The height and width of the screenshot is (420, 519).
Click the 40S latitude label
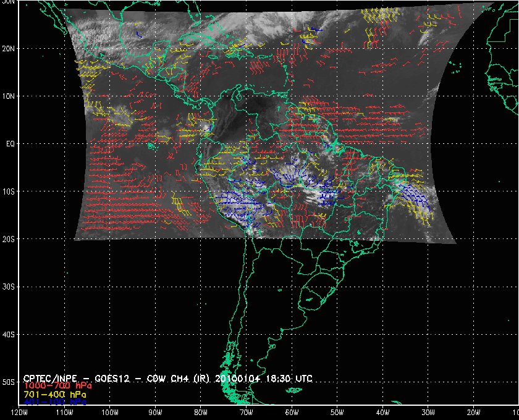tap(9, 334)
